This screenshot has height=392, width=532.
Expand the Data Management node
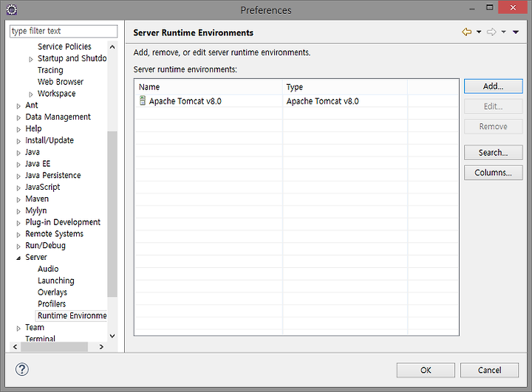(x=18, y=117)
